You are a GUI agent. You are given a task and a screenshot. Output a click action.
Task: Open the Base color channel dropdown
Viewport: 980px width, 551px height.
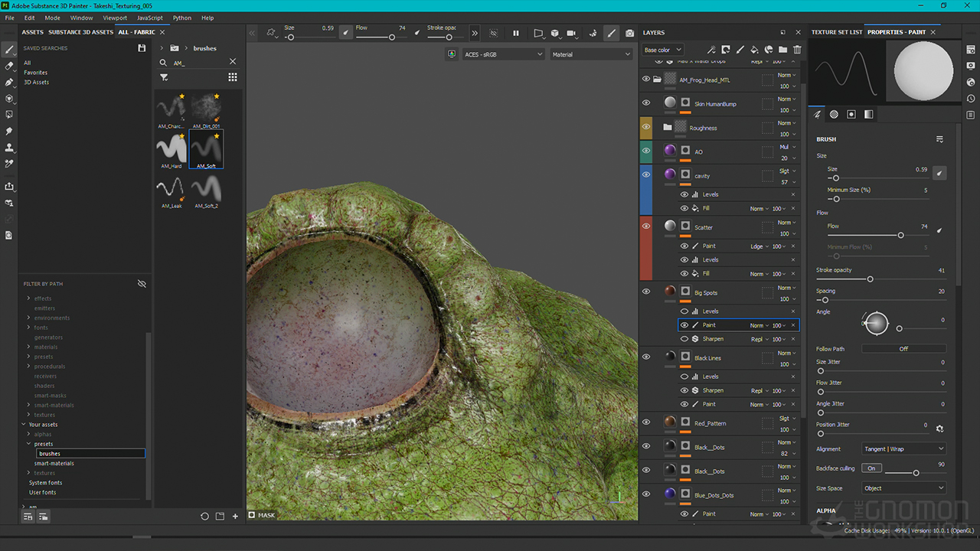pos(662,50)
